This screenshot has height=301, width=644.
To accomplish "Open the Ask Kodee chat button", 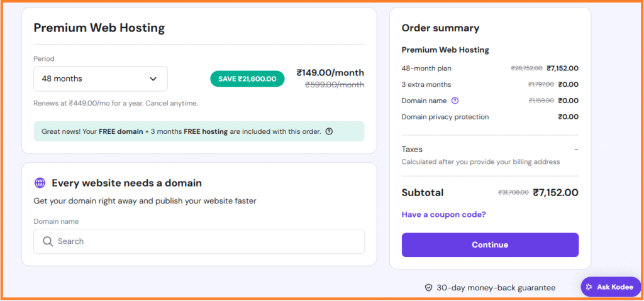I will pos(610,287).
